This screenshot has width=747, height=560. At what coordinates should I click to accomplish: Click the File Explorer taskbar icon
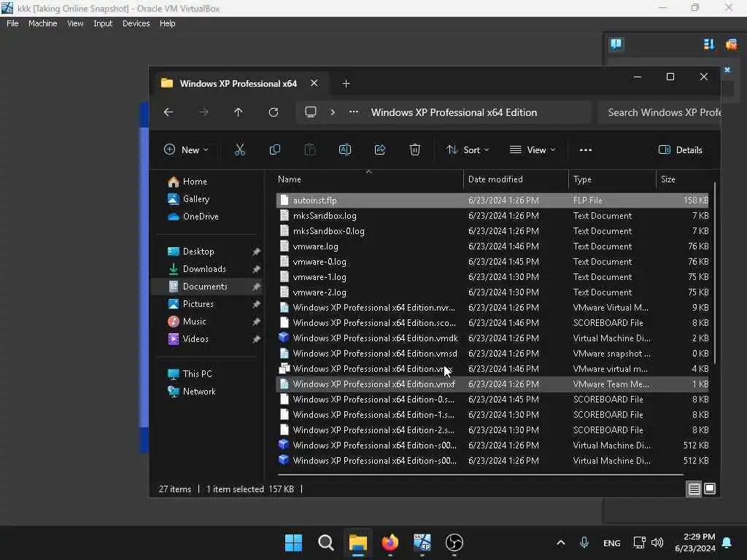pyautogui.click(x=357, y=542)
